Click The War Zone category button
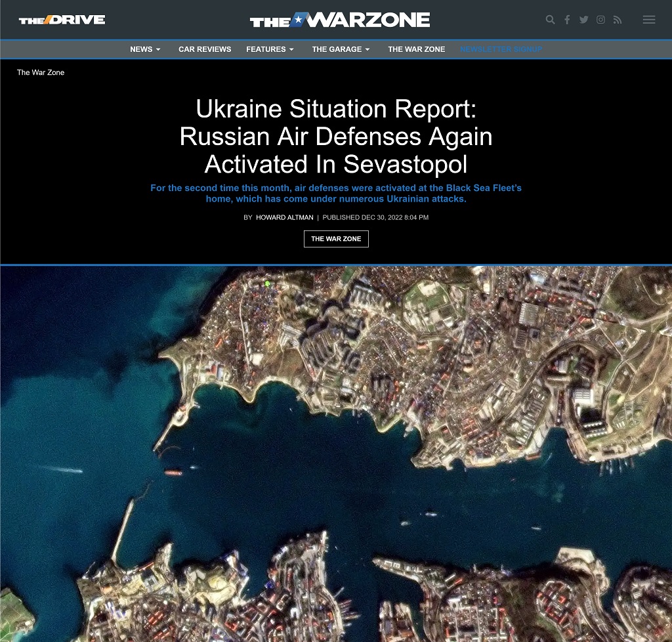Image resolution: width=672 pixels, height=642 pixels. 336,239
